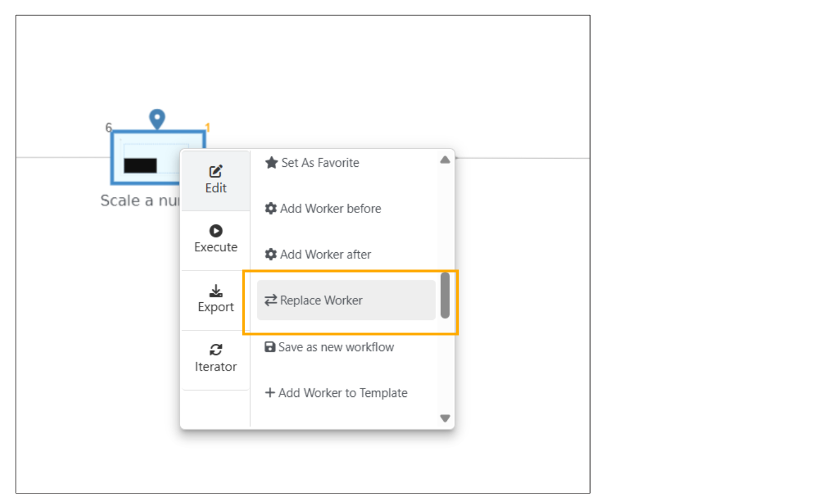
Task: Click the star icon for Set As Favorite
Action: tap(271, 162)
